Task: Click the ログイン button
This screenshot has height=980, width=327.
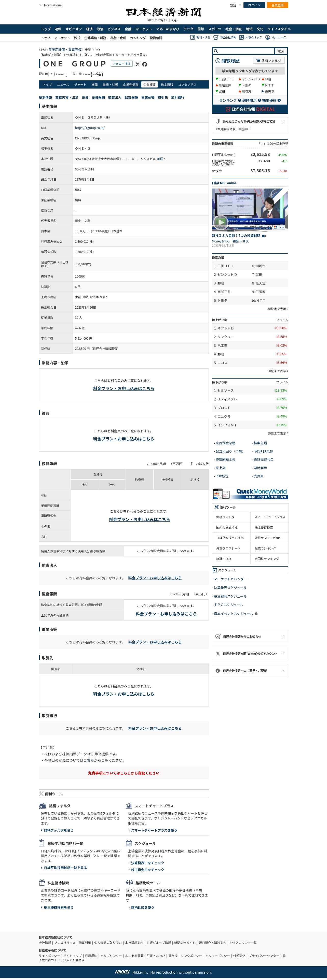Action: [x=254, y=5]
